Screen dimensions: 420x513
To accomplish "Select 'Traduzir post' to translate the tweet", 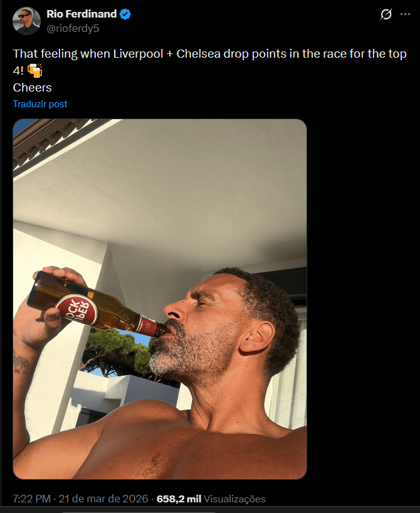I will click(x=39, y=104).
